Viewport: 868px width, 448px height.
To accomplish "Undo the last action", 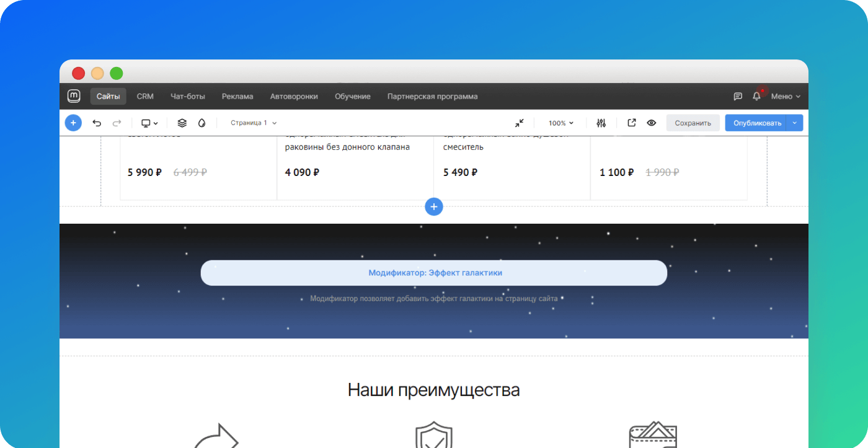I will click(x=97, y=123).
